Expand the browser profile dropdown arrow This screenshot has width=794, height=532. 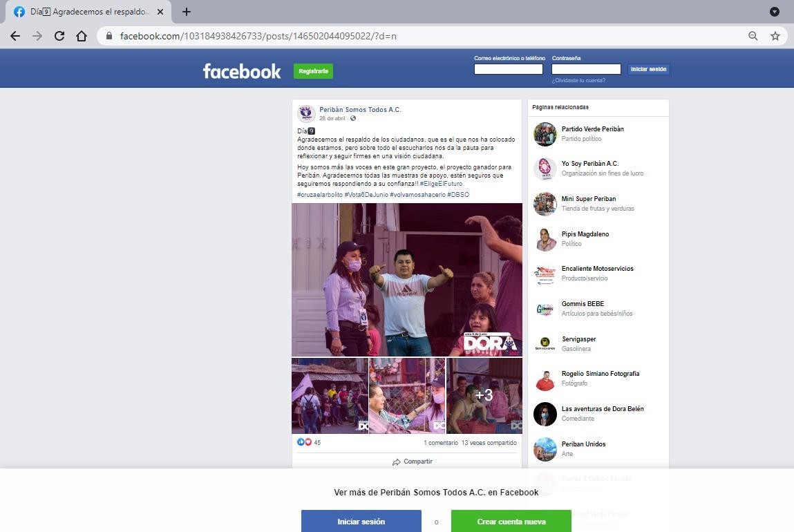(x=775, y=12)
